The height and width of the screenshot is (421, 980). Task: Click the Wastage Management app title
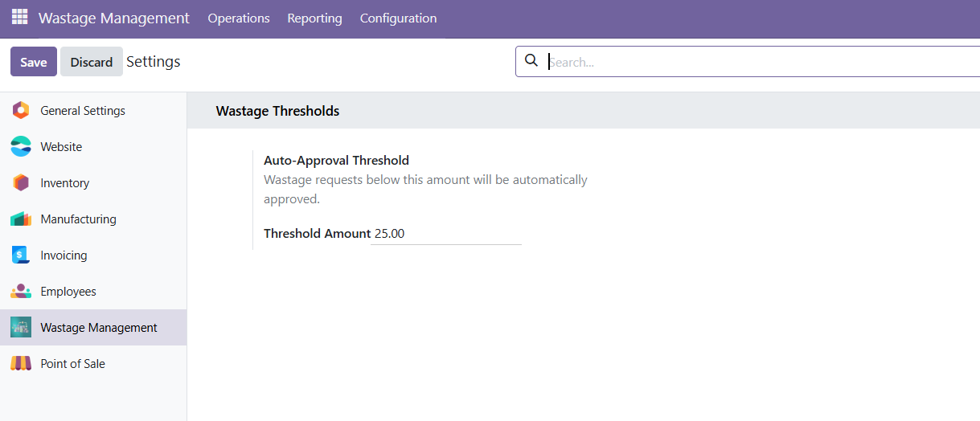[x=114, y=18]
